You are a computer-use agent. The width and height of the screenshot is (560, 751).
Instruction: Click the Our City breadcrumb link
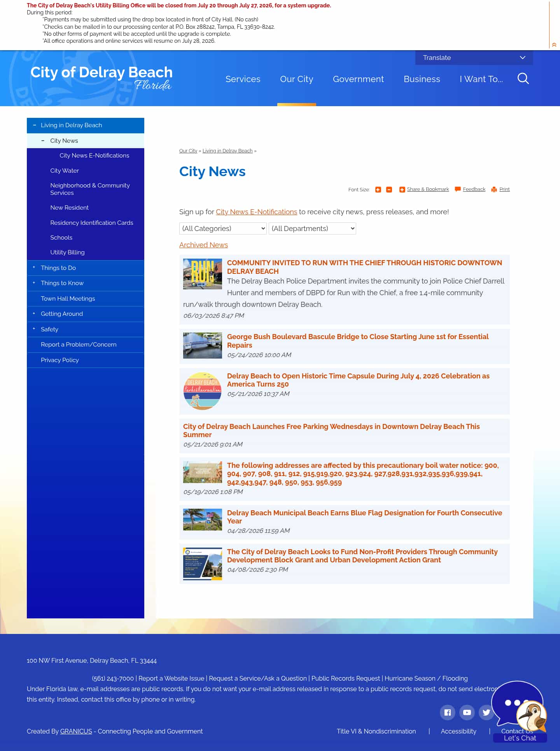click(x=188, y=151)
